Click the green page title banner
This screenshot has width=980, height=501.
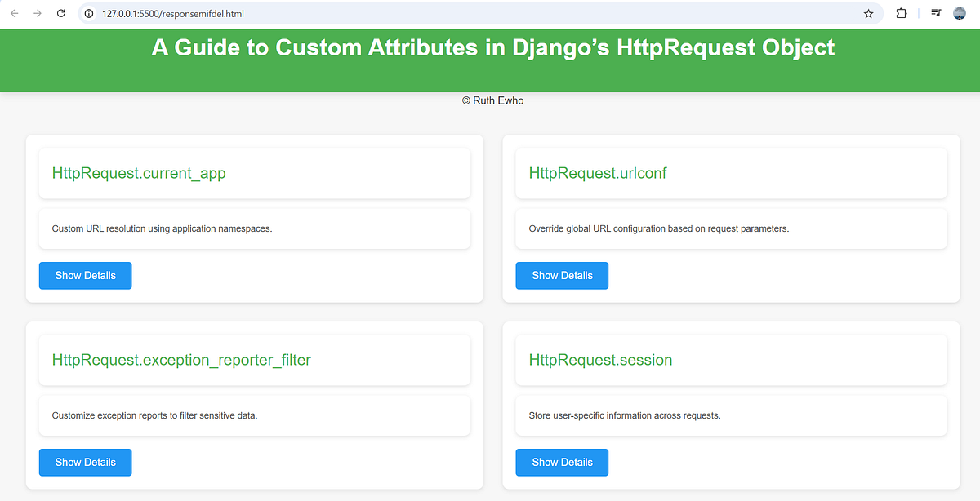(x=490, y=47)
